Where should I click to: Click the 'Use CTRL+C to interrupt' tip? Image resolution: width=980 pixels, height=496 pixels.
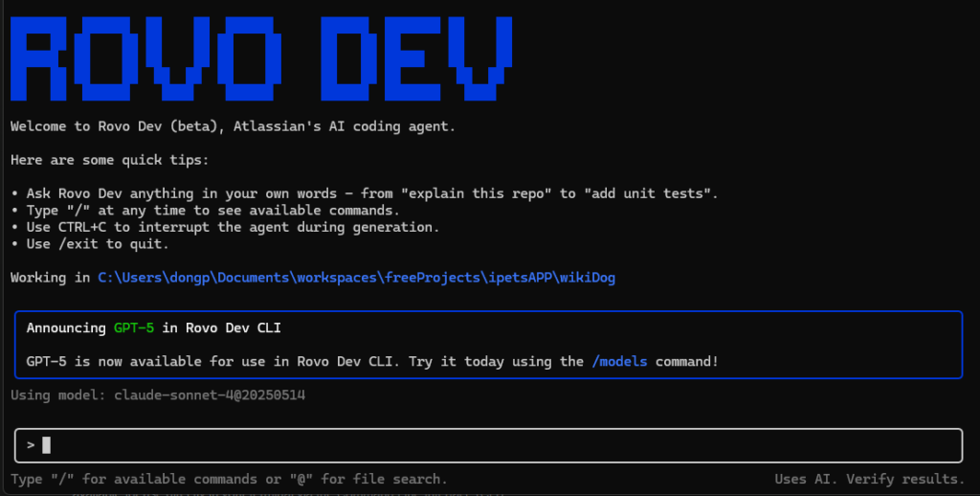pyautogui.click(x=225, y=227)
